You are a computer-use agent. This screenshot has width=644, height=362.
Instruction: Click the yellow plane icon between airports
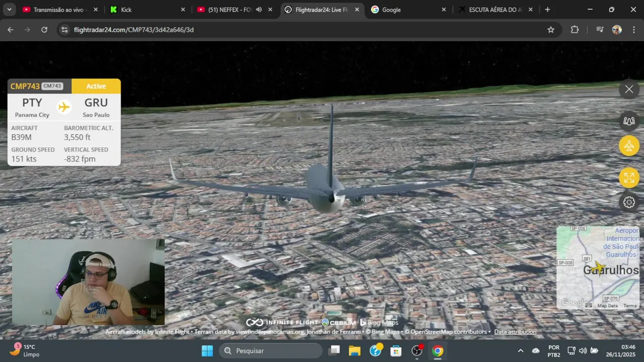tap(64, 107)
